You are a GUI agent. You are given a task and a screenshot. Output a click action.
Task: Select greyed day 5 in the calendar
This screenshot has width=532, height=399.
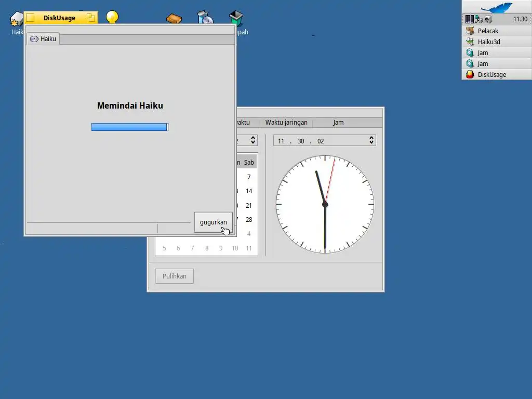pyautogui.click(x=164, y=248)
